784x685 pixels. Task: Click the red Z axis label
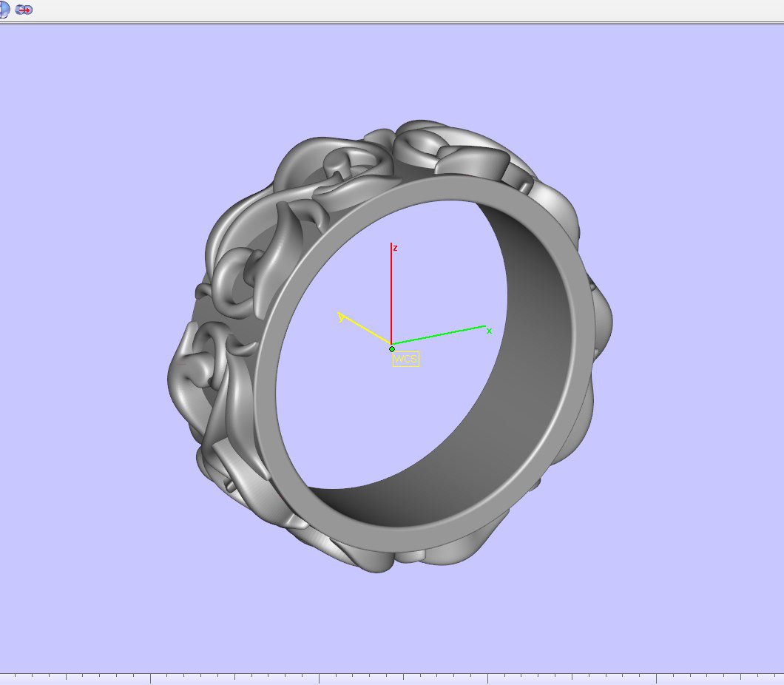coord(395,248)
